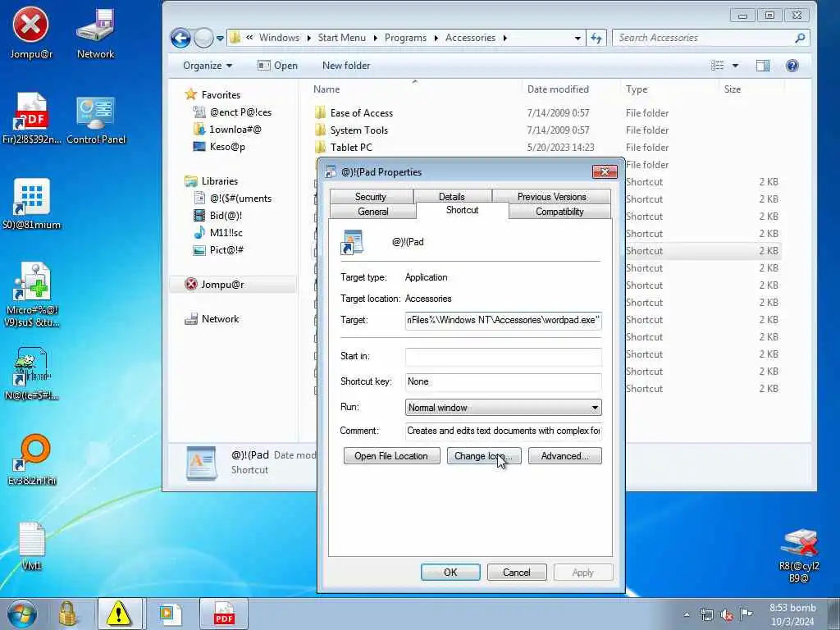Viewport: 840px width, 630px height.
Task: Click the Open toolbar button
Action: pos(277,66)
